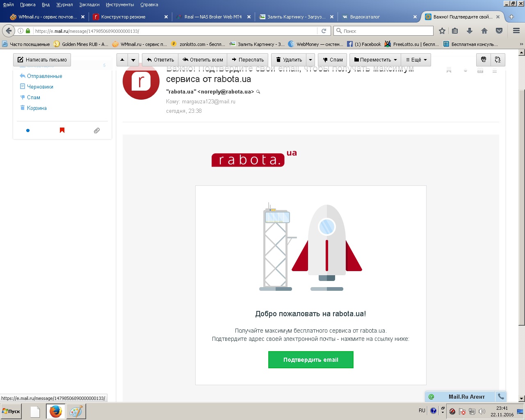
Task: Flag this message with the bookmark icon
Action: click(x=449, y=71)
